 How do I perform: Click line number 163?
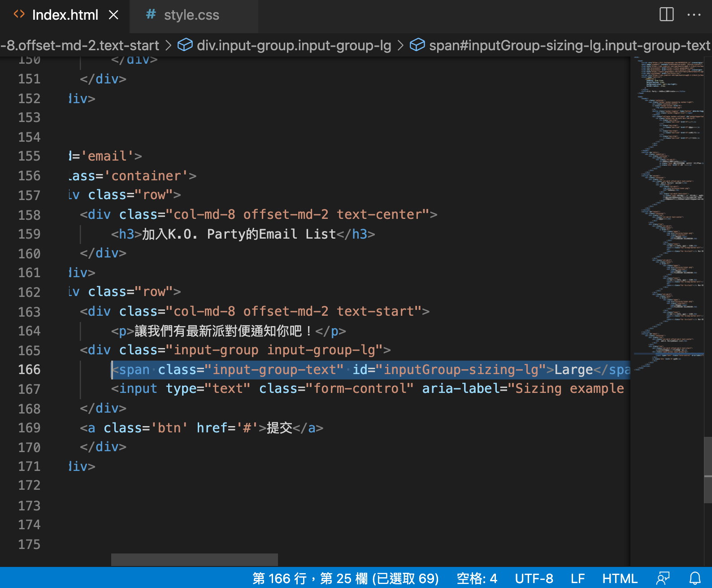[29, 312]
